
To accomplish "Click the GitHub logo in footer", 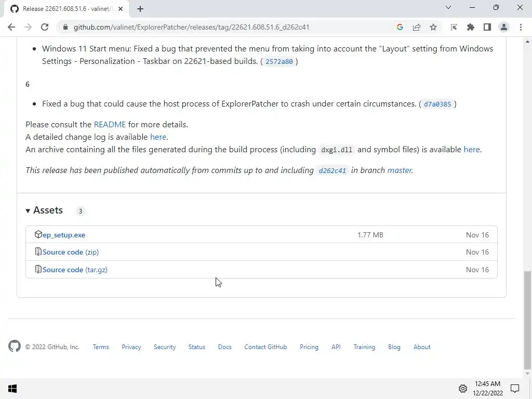I will [x=15, y=347].
